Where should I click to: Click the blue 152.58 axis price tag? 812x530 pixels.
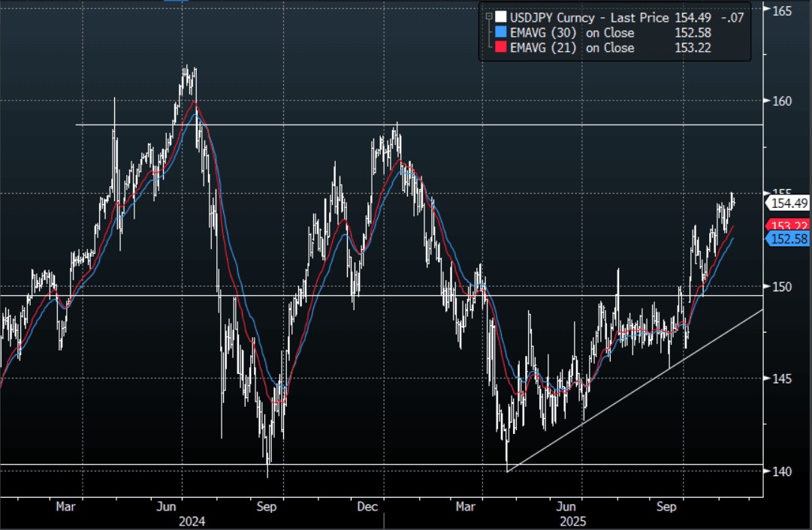point(788,239)
